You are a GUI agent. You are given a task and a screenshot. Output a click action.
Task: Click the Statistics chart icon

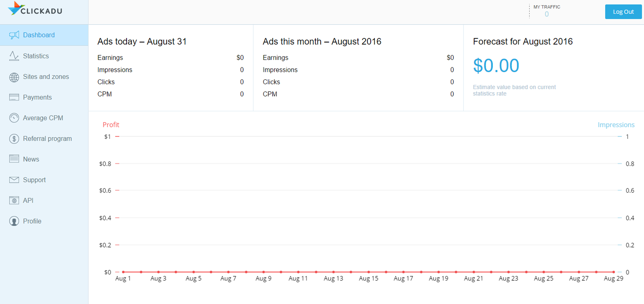coord(14,56)
